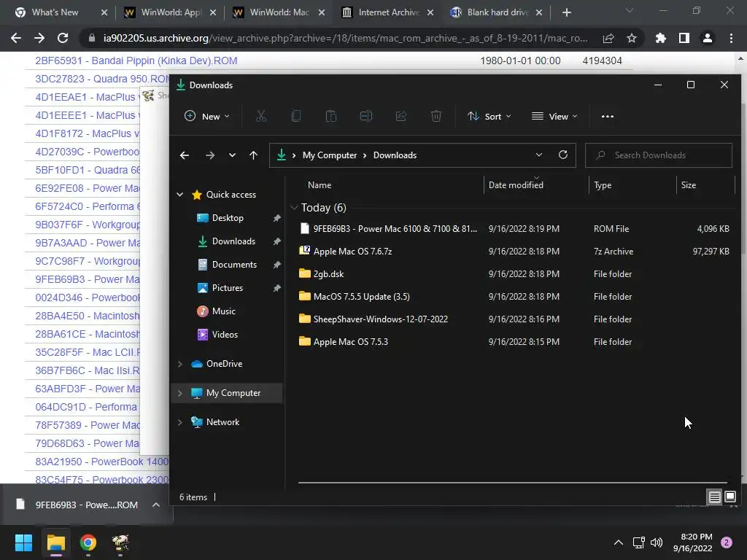Open the Sort dropdown

coord(489,116)
